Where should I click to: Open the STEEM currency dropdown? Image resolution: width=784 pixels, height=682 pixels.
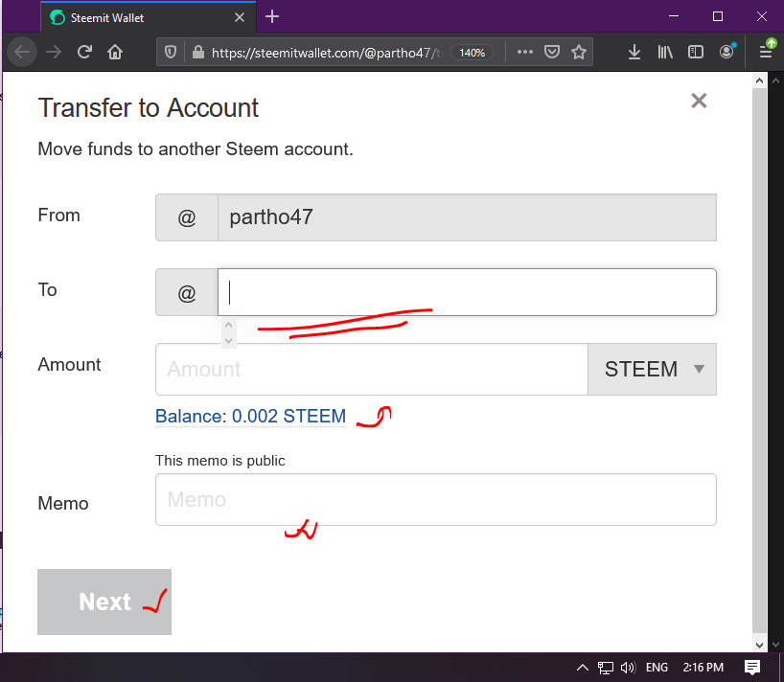[x=652, y=369]
